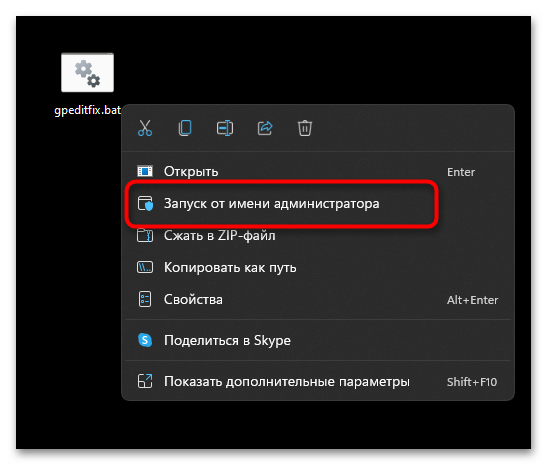547x465 pixels.
Task: Click the Cut scissors icon
Action: point(145,128)
